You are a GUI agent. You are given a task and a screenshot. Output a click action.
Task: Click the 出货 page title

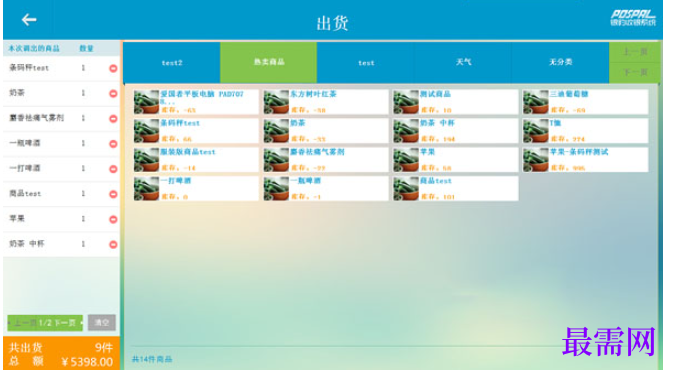click(332, 23)
